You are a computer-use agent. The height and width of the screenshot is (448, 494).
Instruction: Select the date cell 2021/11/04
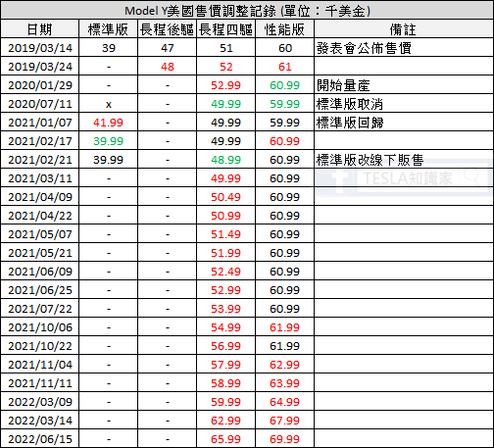point(40,365)
